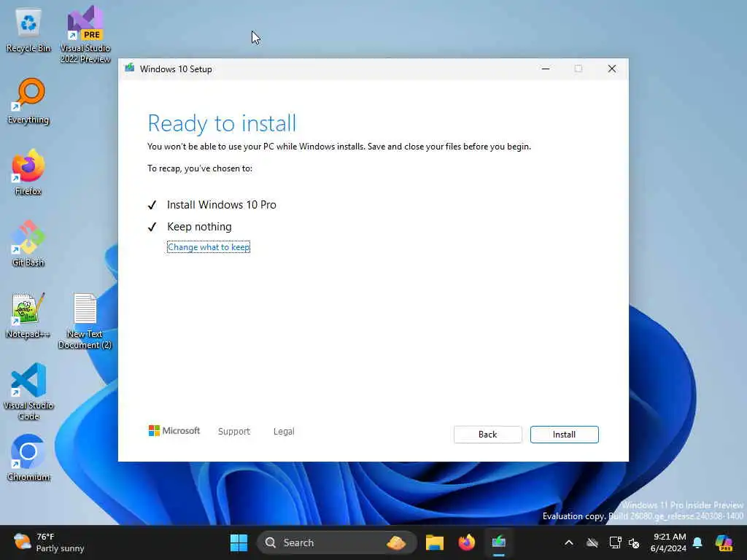Click the Change what to keep link

[x=208, y=247]
